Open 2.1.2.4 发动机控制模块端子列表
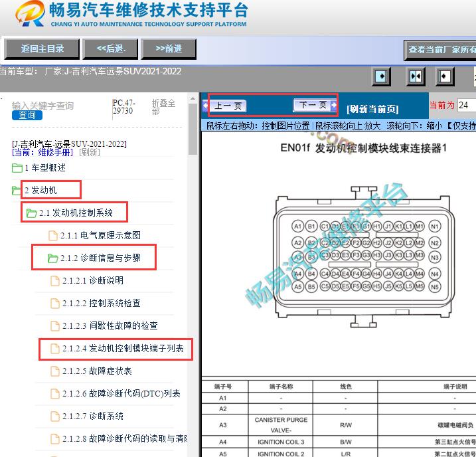 coord(123,348)
